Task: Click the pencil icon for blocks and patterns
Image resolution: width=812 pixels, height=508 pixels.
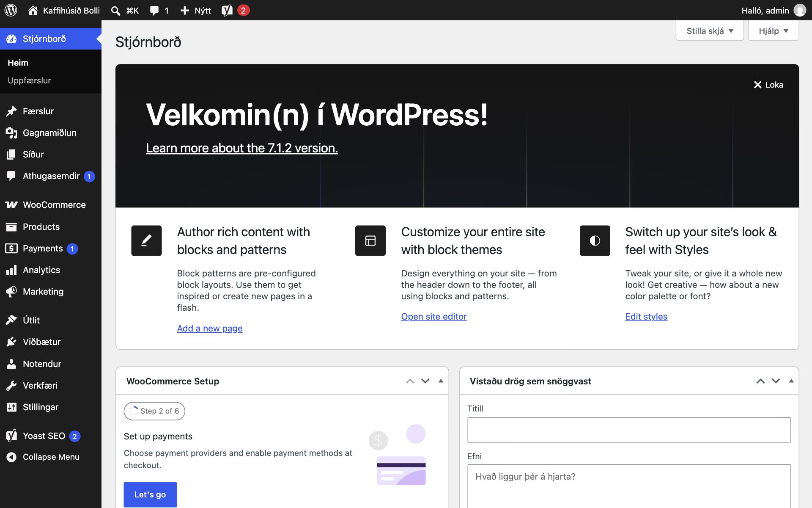Action: pos(146,240)
